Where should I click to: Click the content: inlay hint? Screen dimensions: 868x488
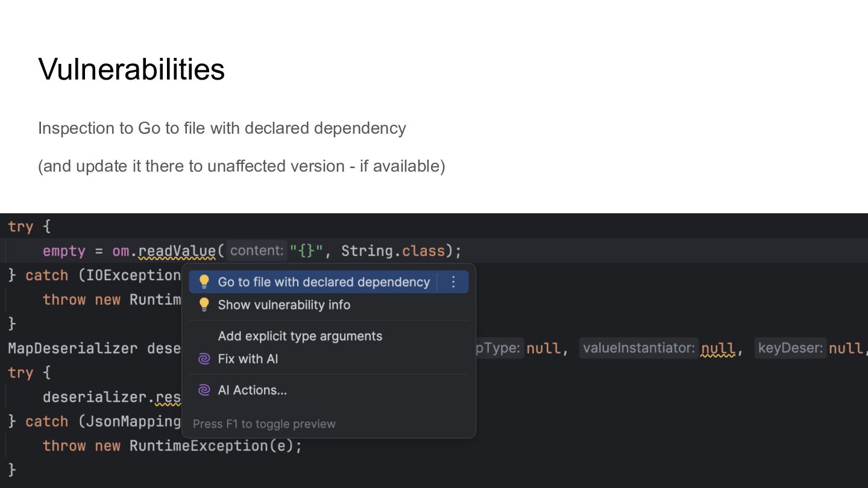coord(256,251)
